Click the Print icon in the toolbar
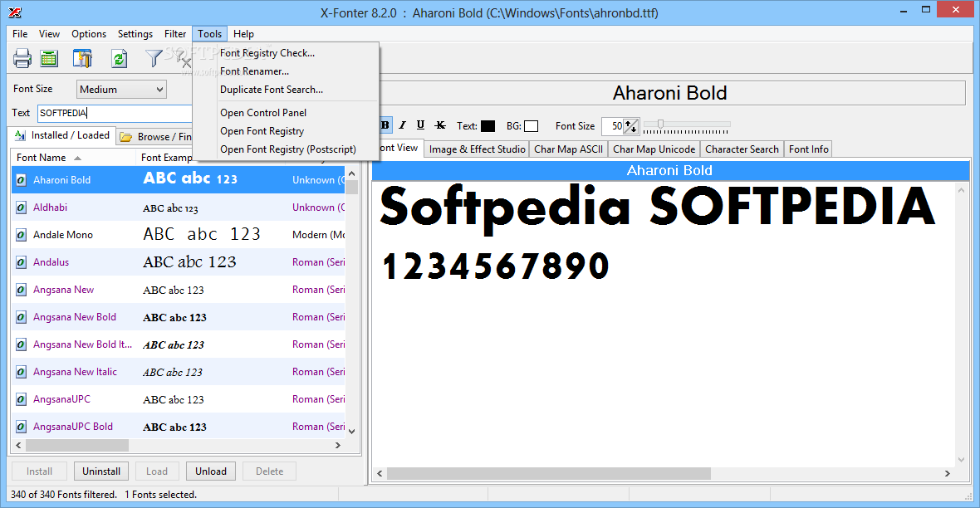This screenshot has height=508, width=980. tap(22, 59)
